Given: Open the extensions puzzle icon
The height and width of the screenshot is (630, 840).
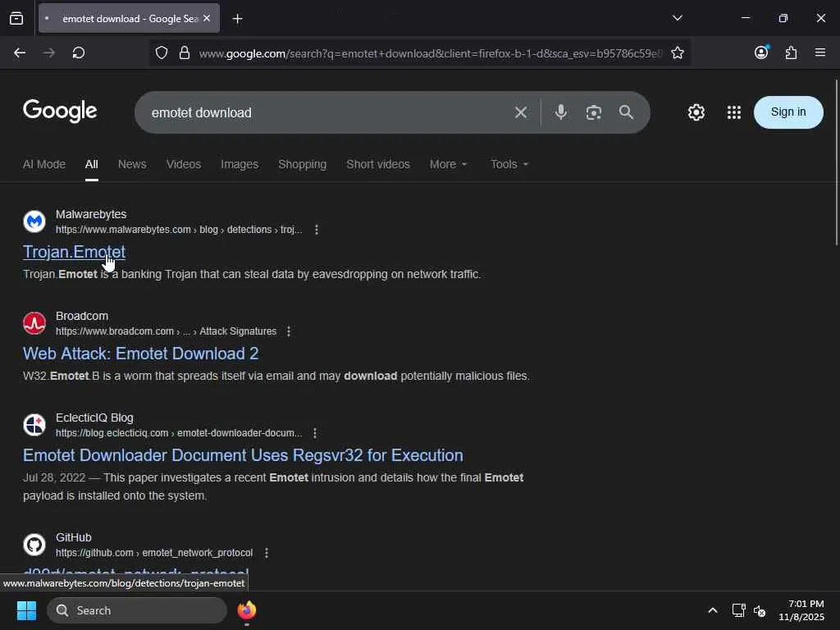Looking at the screenshot, I should (791, 52).
